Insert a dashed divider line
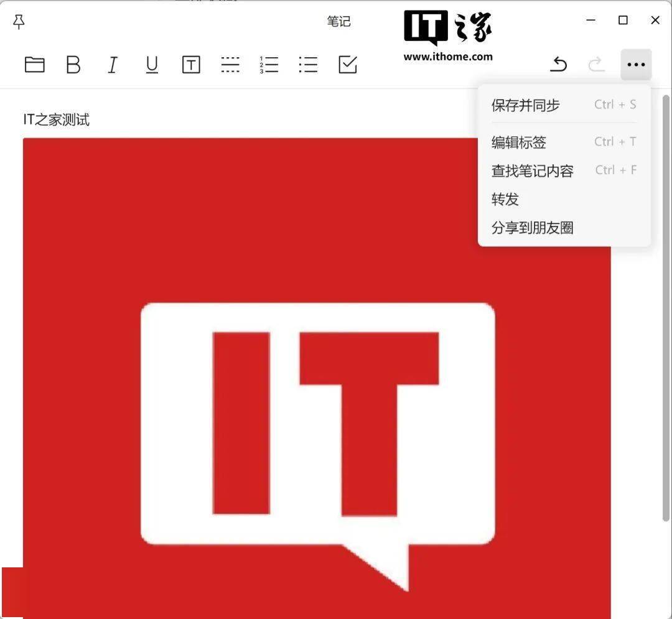Image resolution: width=672 pixels, height=619 pixels. pyautogui.click(x=230, y=65)
